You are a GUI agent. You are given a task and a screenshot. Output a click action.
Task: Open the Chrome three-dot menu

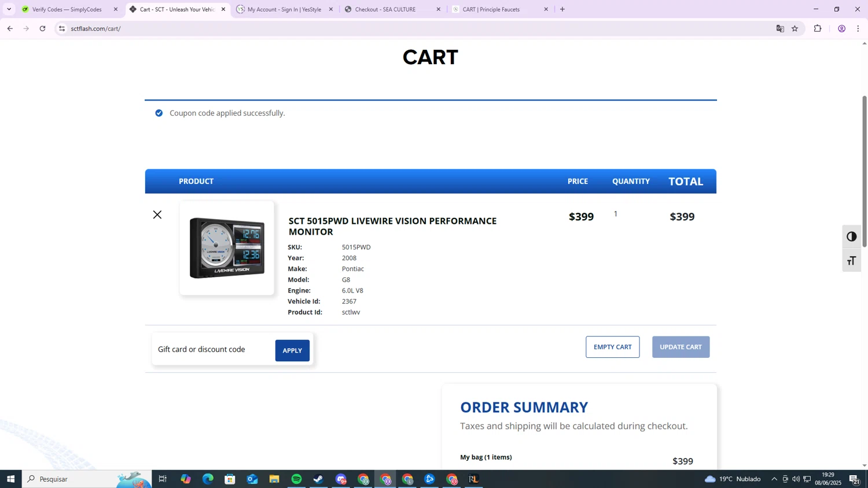[858, 28]
